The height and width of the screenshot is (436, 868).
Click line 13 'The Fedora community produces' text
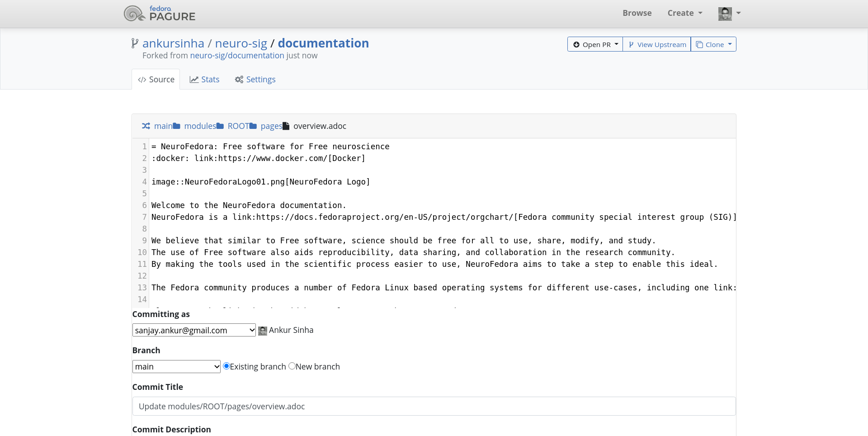(444, 288)
